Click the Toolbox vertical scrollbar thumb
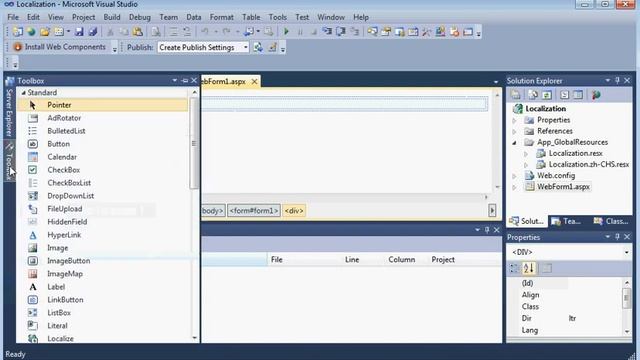The height and width of the screenshot is (360, 640). [194, 143]
